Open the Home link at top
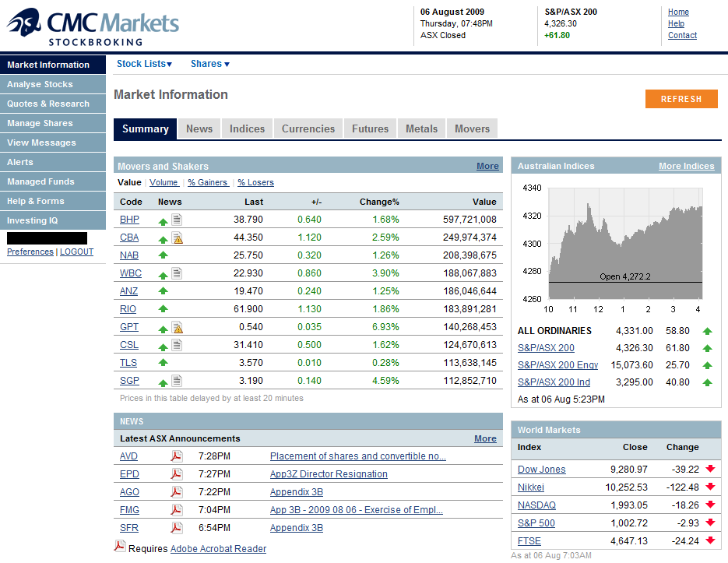Image resolution: width=728 pixels, height=563 pixels. click(x=678, y=12)
